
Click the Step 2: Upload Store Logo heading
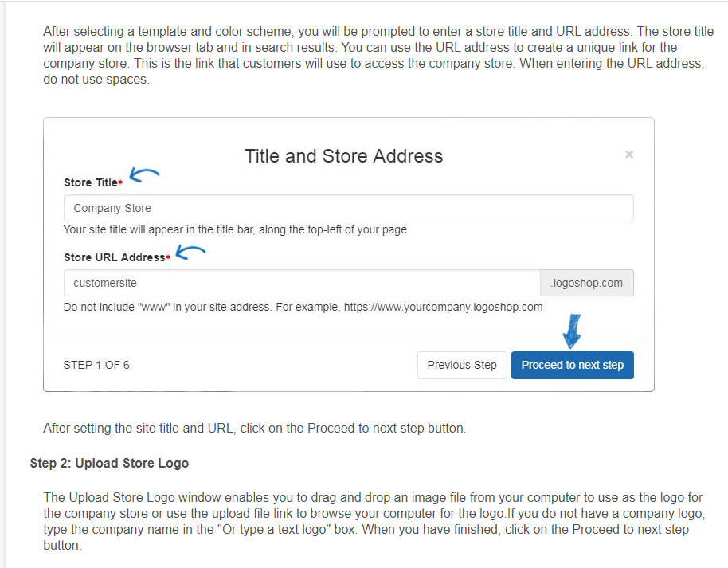pos(110,463)
